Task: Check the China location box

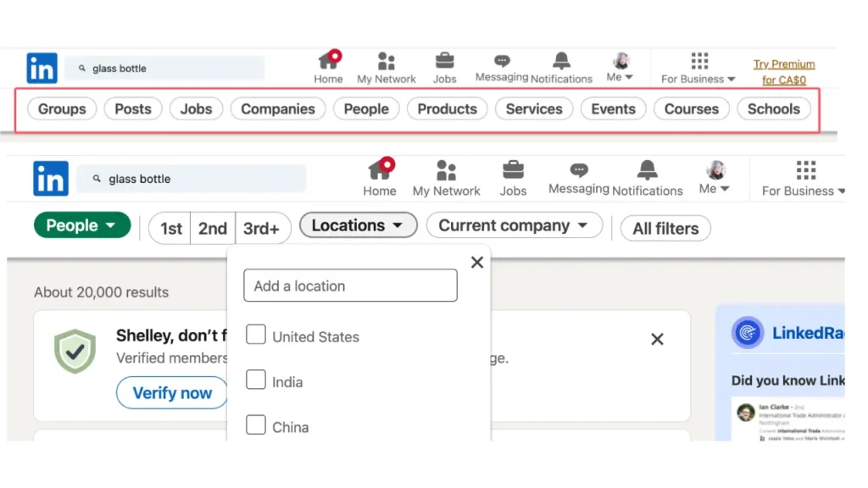Action: (x=256, y=425)
